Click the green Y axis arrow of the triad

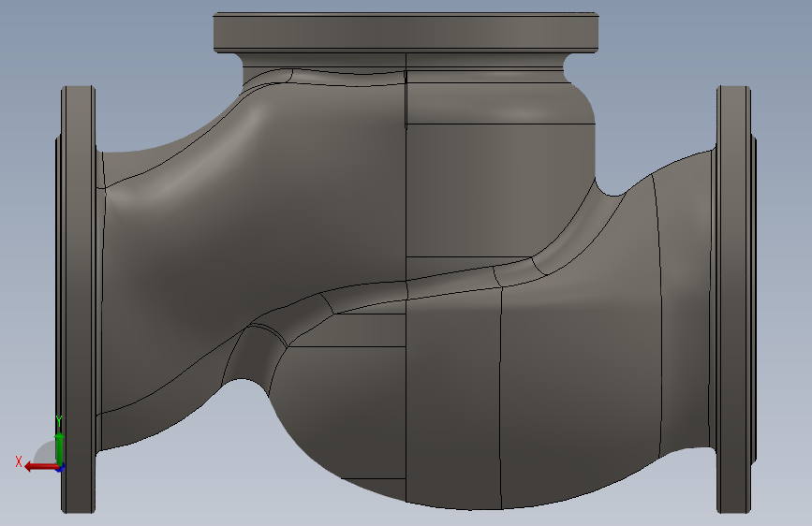(x=60, y=448)
